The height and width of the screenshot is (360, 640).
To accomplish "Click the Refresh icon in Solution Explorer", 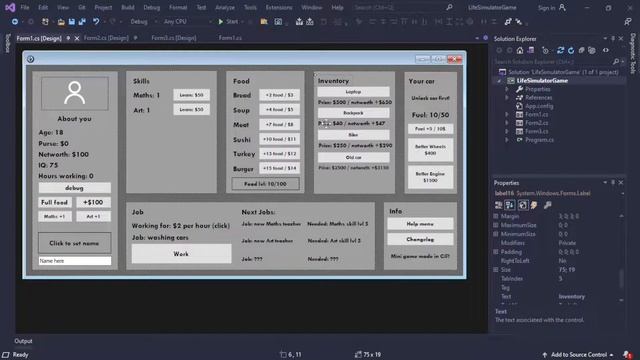I will click(x=571, y=50).
